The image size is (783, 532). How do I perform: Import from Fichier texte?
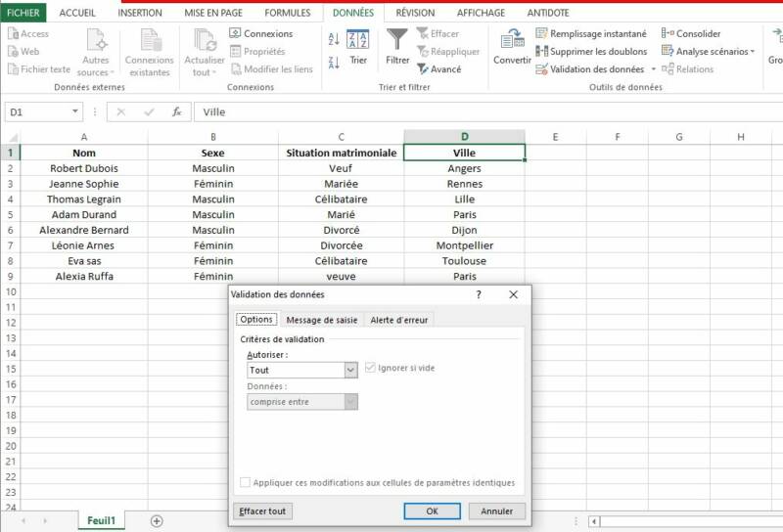39,69
